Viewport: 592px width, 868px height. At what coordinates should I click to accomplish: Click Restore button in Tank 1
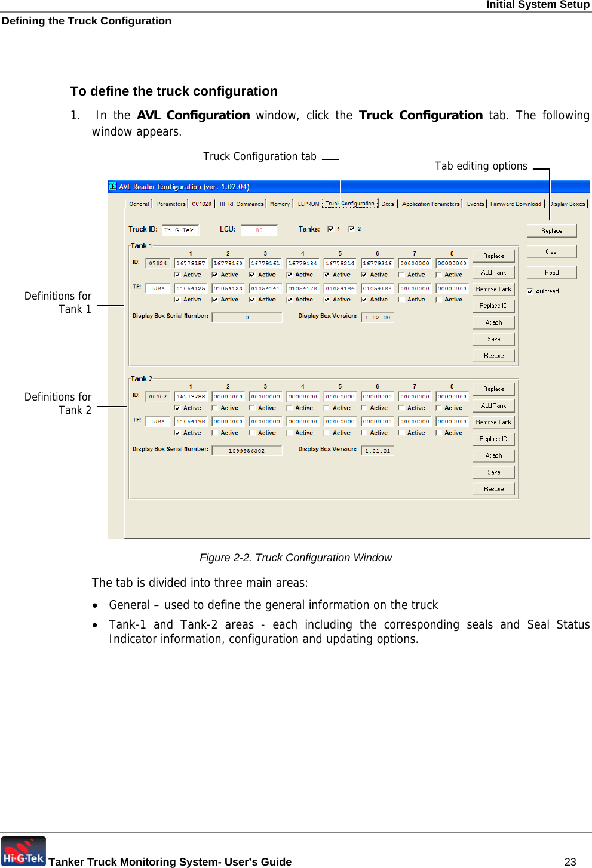pos(493,355)
